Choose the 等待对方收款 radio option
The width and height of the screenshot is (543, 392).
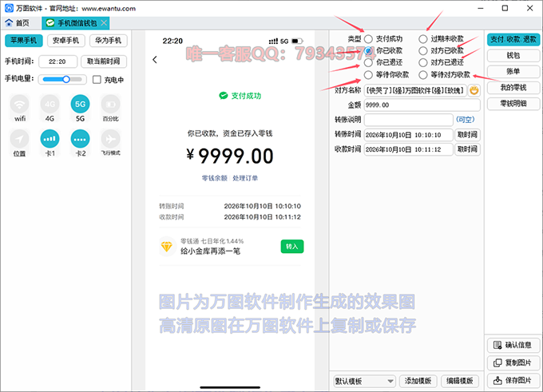423,74
